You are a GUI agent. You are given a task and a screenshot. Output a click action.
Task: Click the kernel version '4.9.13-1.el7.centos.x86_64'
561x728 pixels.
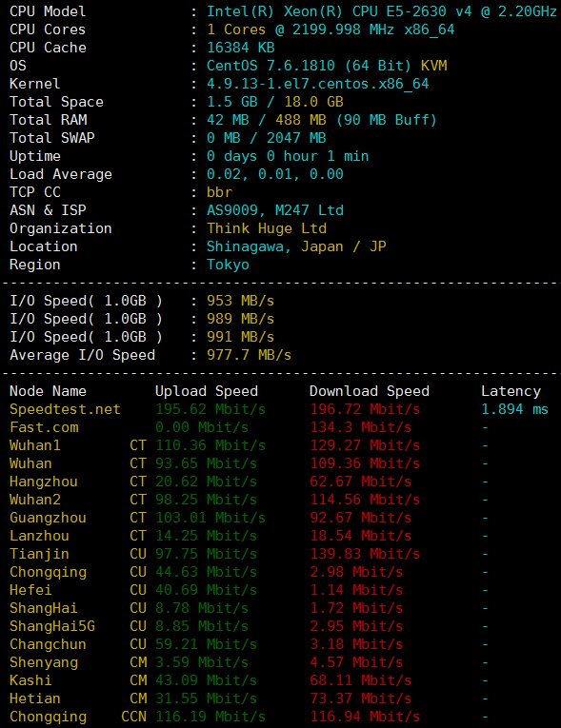(318, 84)
